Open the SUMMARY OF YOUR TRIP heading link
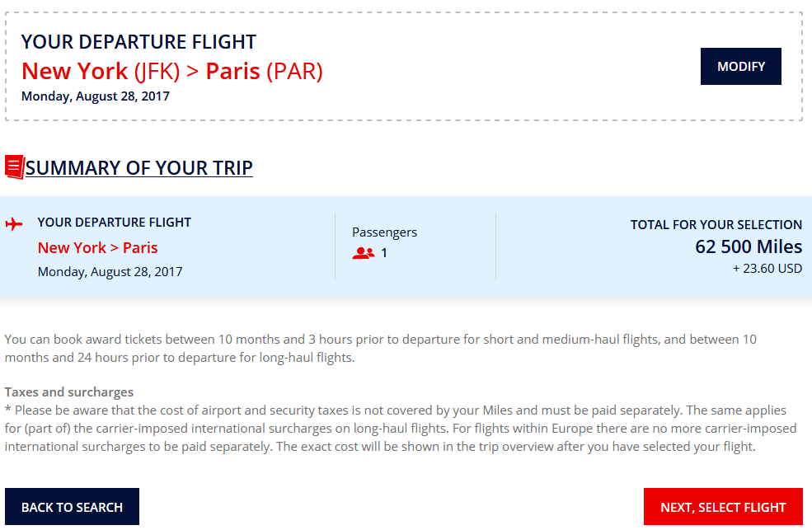Viewport: 812px width, 530px height. [138, 167]
